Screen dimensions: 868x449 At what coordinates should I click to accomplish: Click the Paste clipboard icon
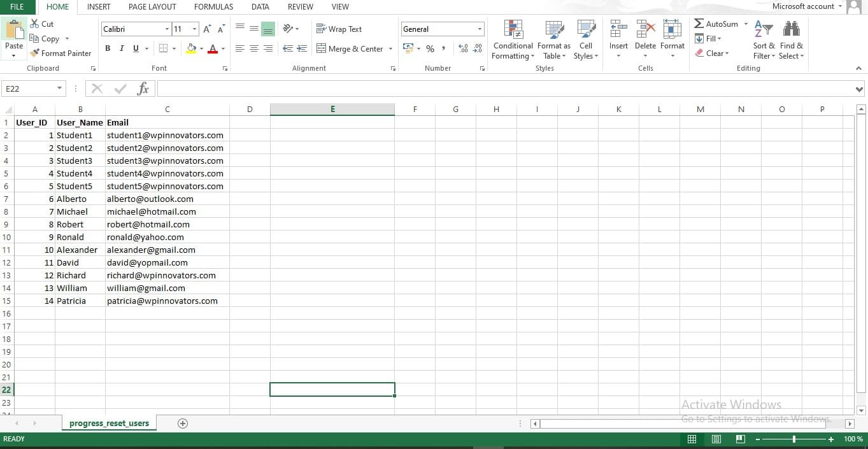click(14, 29)
